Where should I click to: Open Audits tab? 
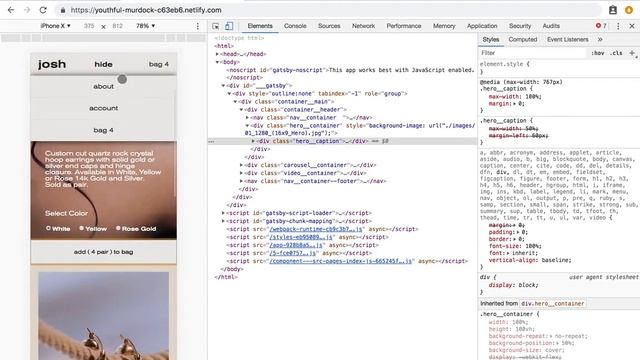pos(551,26)
